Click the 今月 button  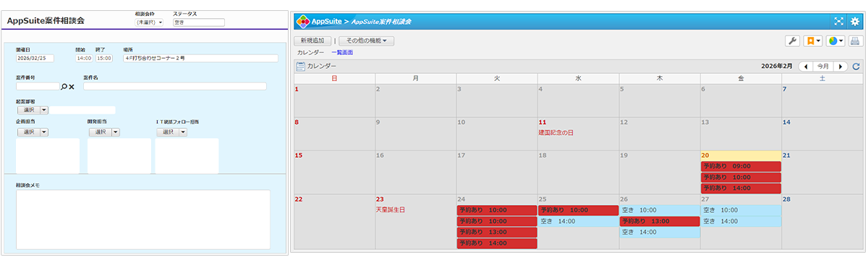coord(823,67)
